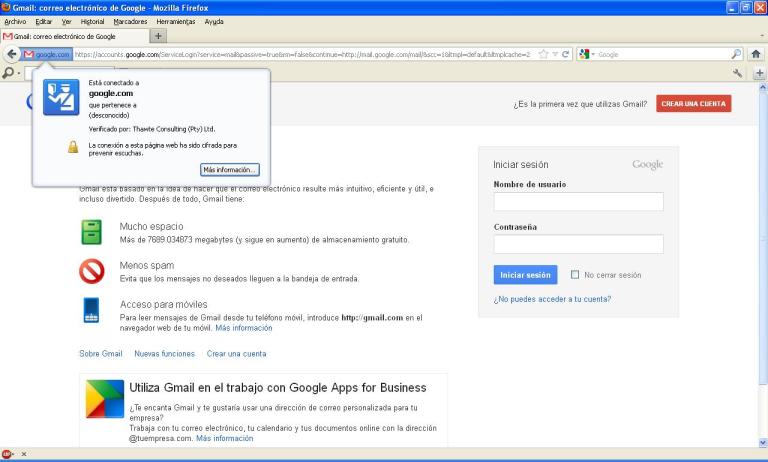
Task: Click the http://gmail.com bold text
Action: [x=372, y=317]
